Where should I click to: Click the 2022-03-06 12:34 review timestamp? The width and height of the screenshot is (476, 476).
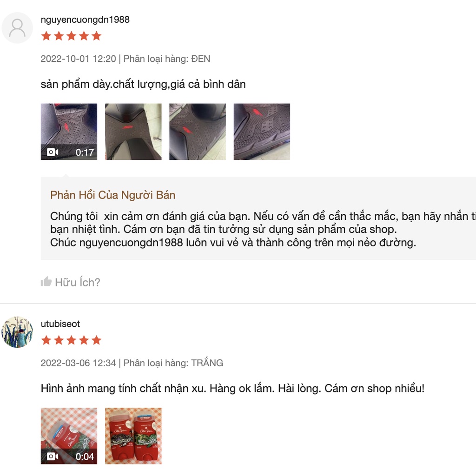tap(78, 363)
